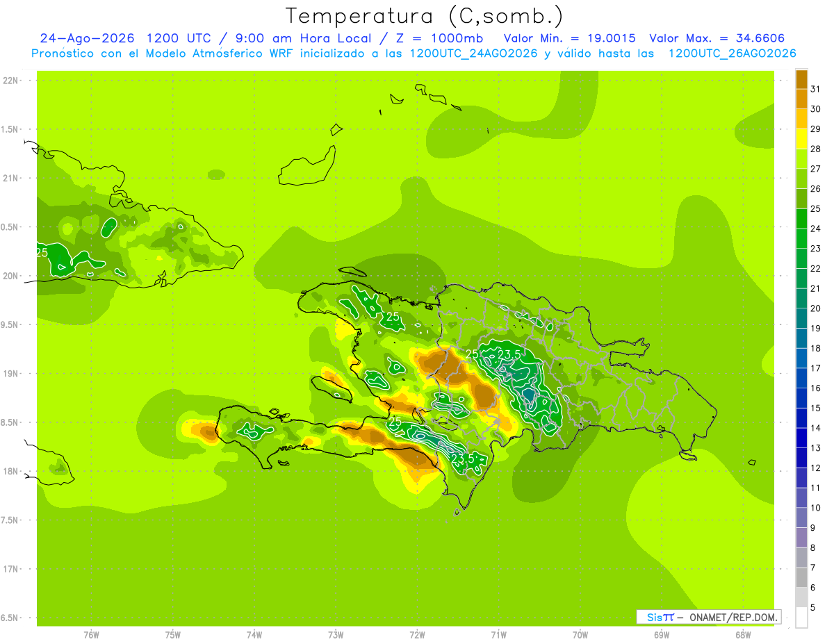Click the '1200UTC_24AGO2026' initialization time
The width and height of the screenshot is (834, 644).
pyautogui.click(x=473, y=53)
